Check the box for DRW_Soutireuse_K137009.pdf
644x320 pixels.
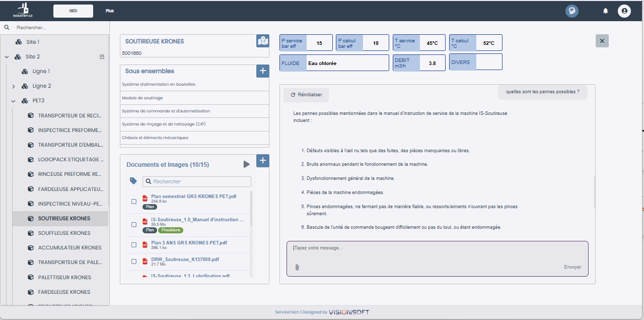click(x=134, y=262)
